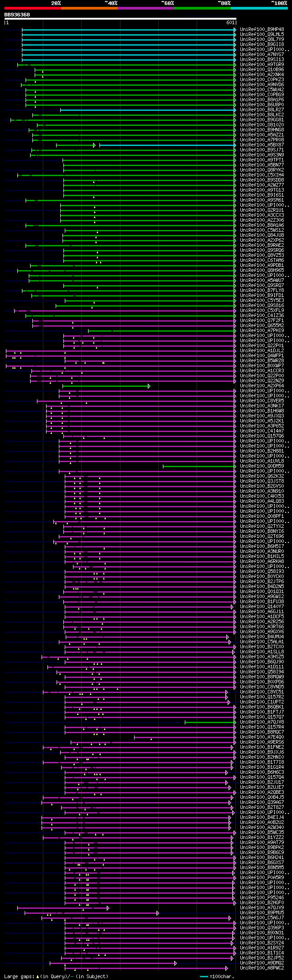Open hit UniRef100_Q9LML5

tap(262, 35)
